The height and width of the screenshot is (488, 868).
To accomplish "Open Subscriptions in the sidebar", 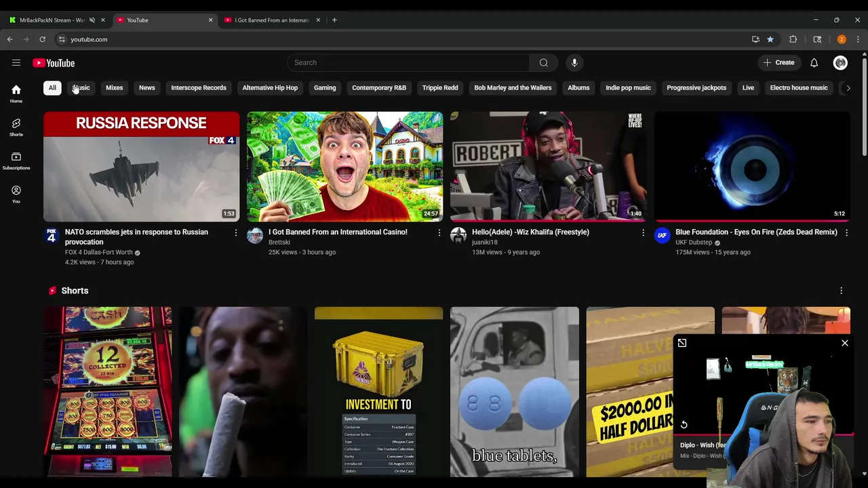I will [x=16, y=161].
